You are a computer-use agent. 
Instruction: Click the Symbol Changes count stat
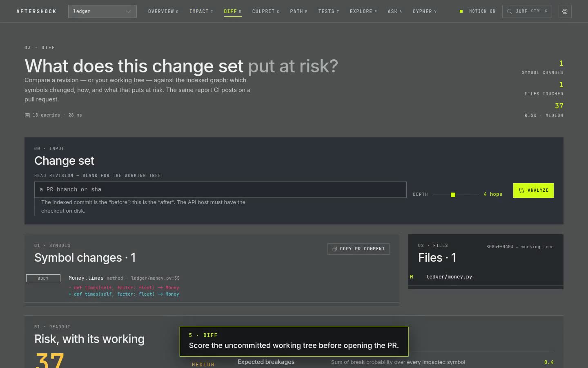[543, 67]
